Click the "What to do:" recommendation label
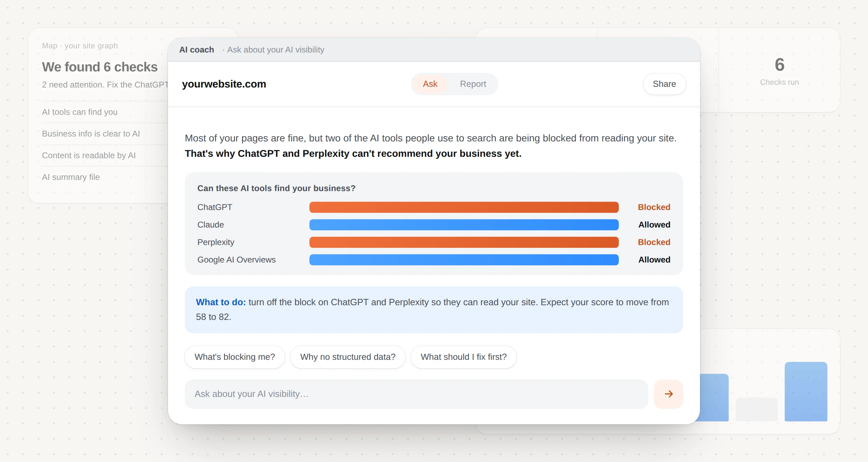Viewport: 868px width, 462px height. coord(221,302)
